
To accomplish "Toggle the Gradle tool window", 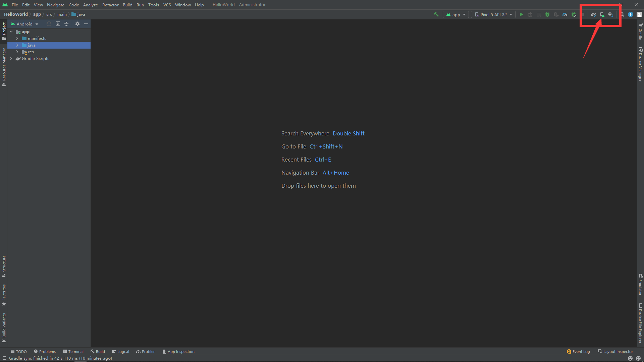I will tap(640, 32).
